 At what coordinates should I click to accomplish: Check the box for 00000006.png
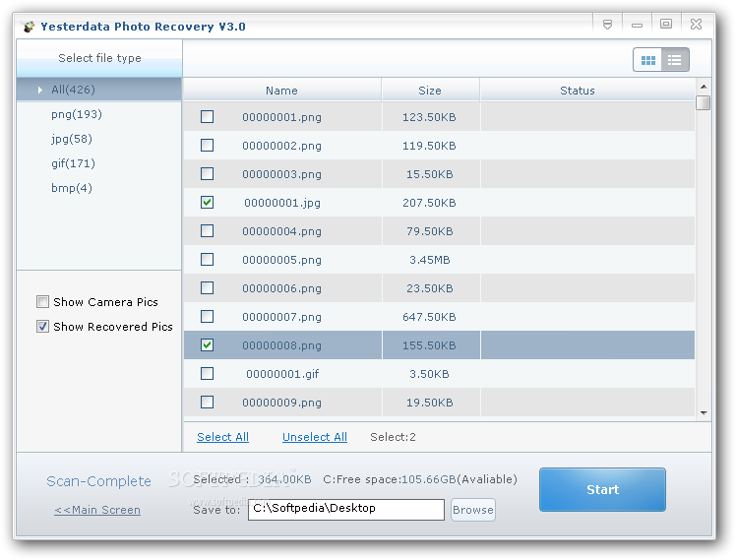tap(207, 287)
